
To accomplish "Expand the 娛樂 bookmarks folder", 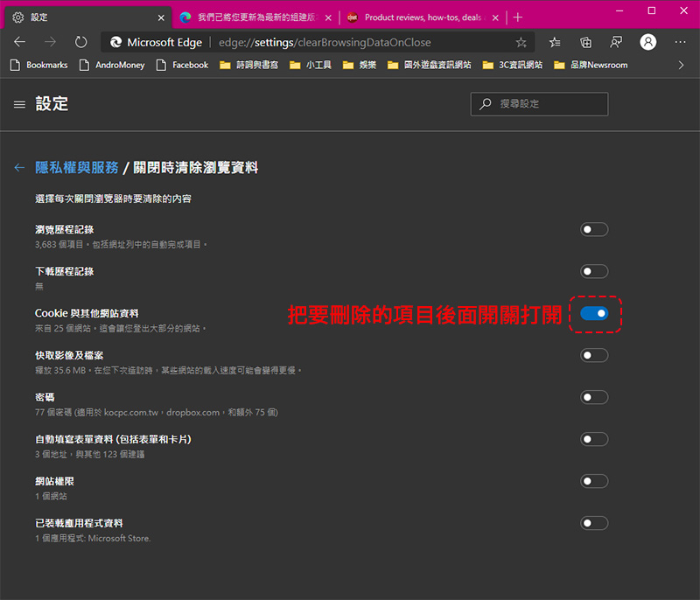I will click(x=360, y=65).
